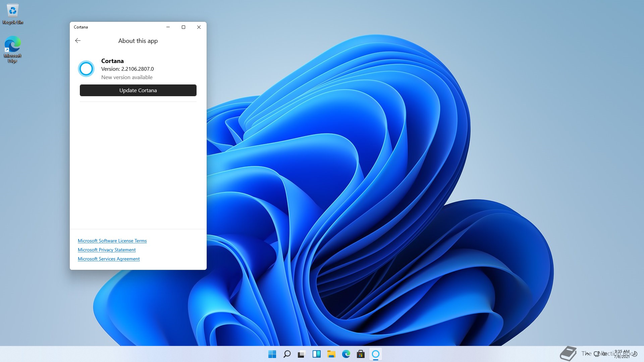The height and width of the screenshot is (362, 644).
Task: Open the notification moon icon in tray
Action: pyautogui.click(x=635, y=354)
